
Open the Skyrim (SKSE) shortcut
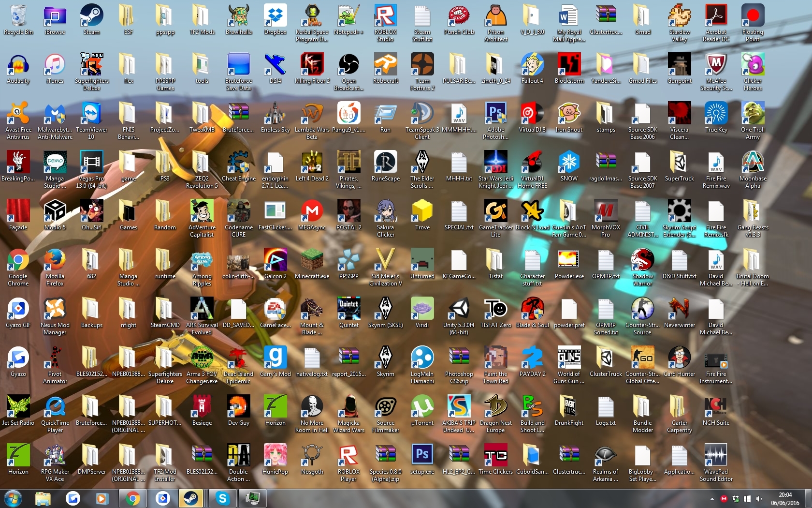(386, 313)
